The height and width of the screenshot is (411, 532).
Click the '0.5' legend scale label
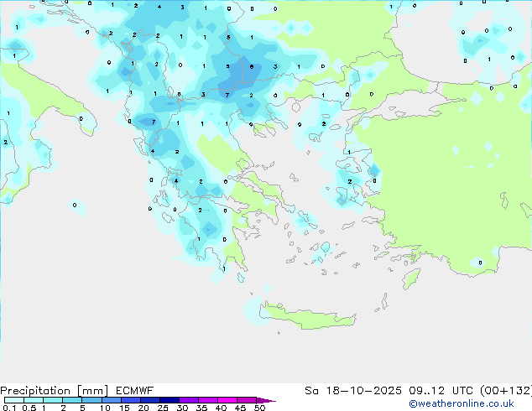29,408
